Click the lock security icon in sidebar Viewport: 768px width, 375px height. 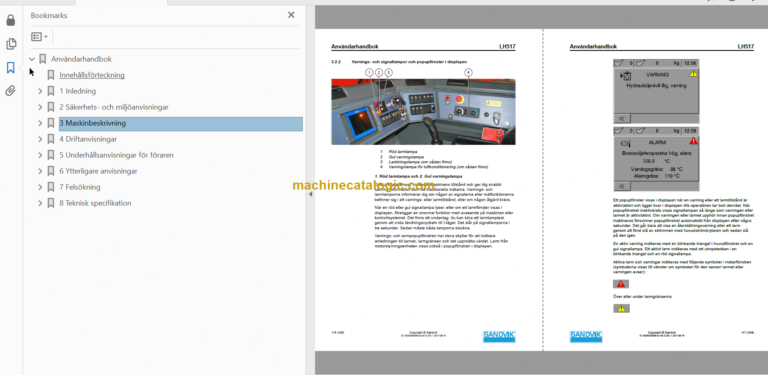coord(11,21)
